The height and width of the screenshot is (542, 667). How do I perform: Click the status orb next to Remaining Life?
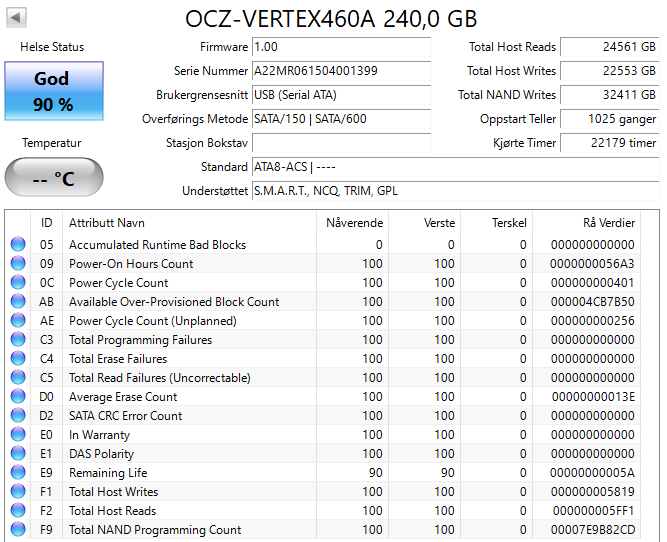click(x=18, y=473)
